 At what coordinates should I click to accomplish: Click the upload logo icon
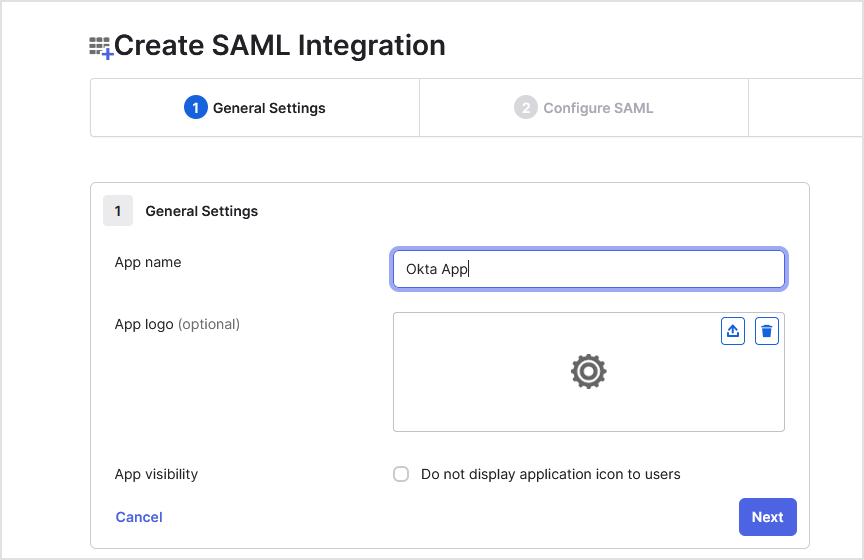733,332
